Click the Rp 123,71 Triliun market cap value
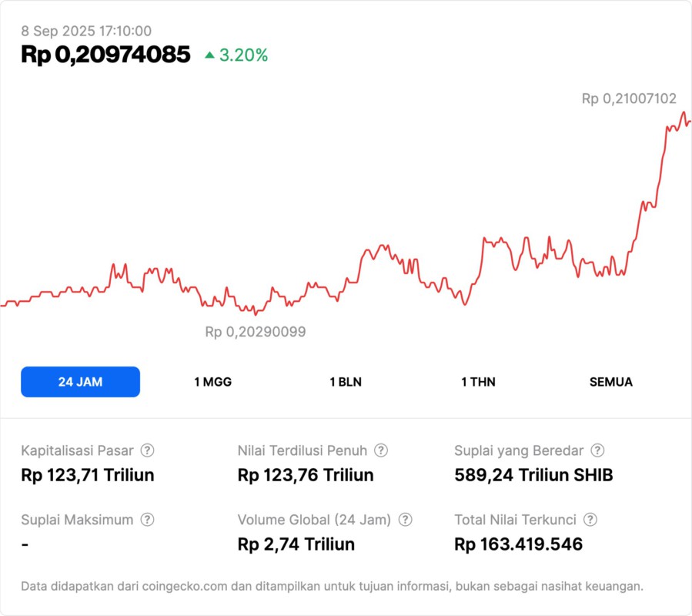Image resolution: width=692 pixels, height=616 pixels. [88, 475]
